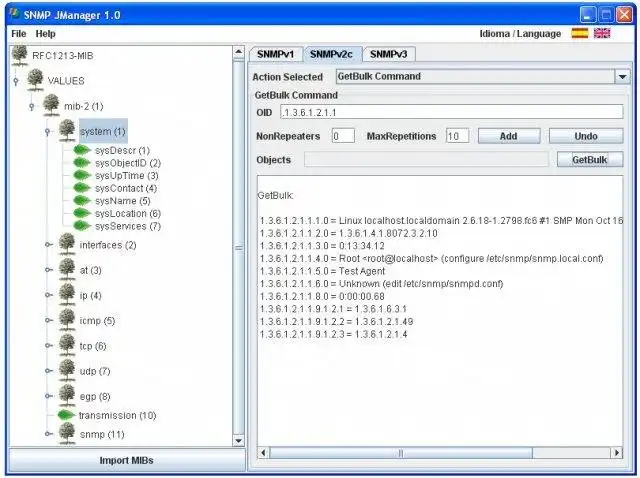Click the sysObjectID (2) leaf icon

[82, 162]
